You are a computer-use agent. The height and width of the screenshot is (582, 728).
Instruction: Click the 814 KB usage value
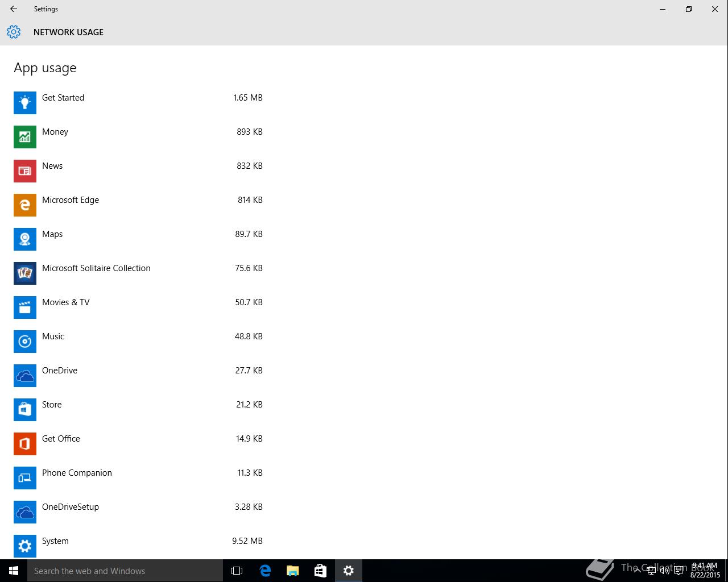pyautogui.click(x=250, y=200)
